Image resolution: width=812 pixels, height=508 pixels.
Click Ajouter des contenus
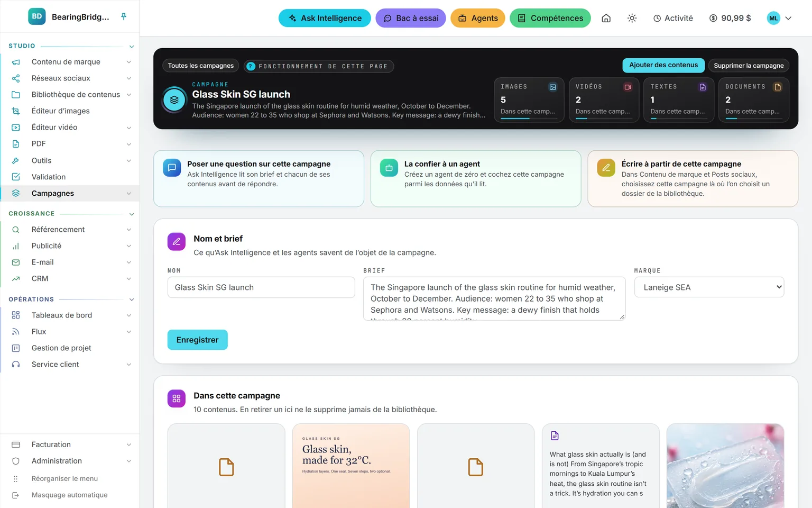(663, 65)
